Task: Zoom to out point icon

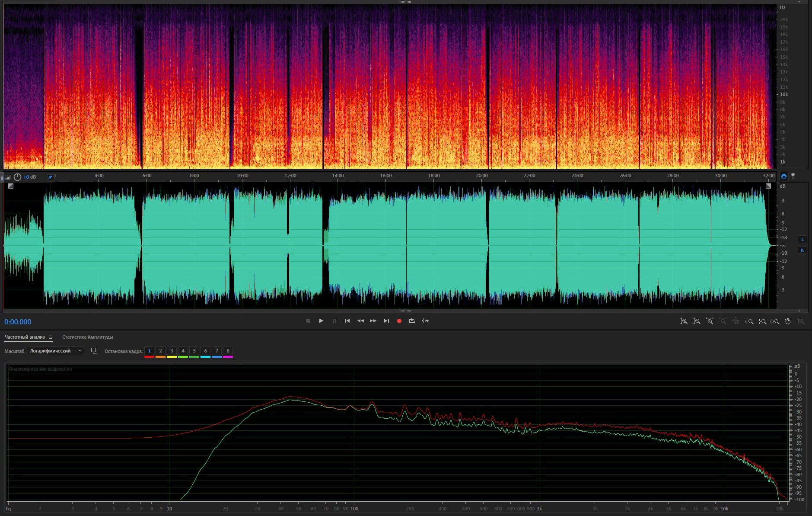Action: (x=762, y=321)
